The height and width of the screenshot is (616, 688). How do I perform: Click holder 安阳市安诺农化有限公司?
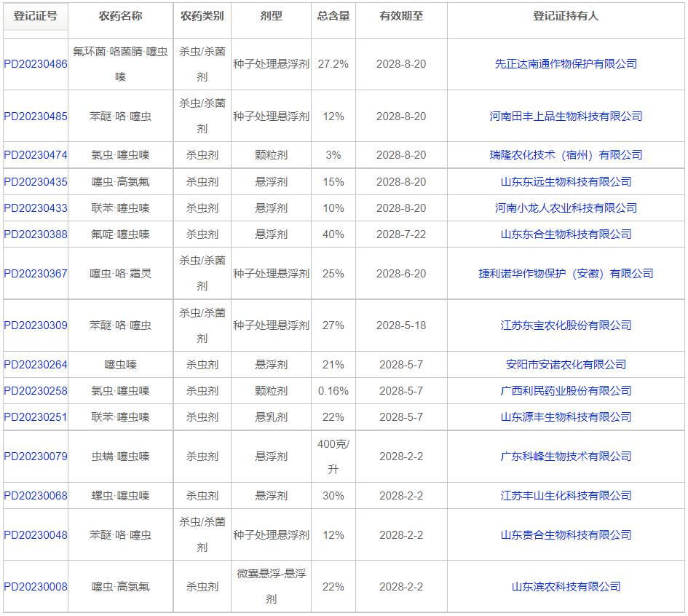566,365
